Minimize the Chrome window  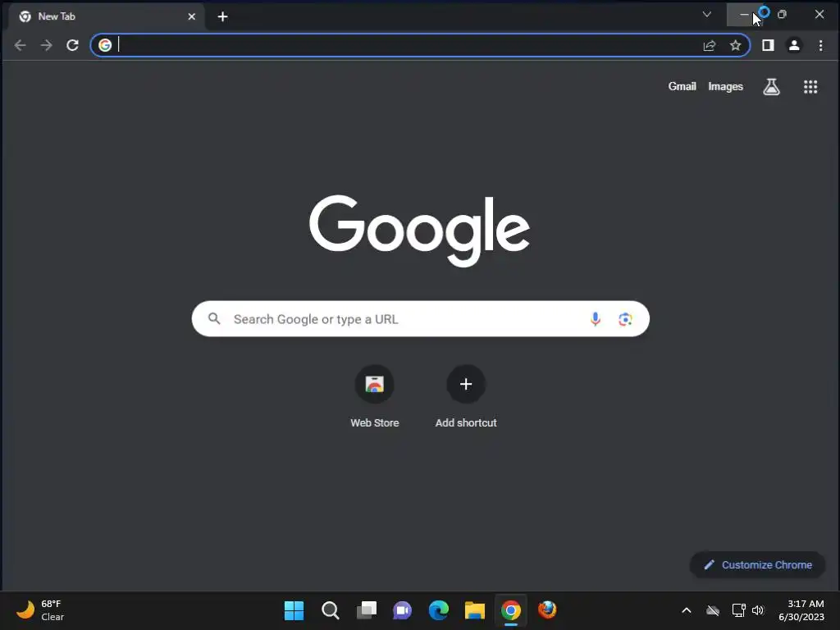point(745,15)
